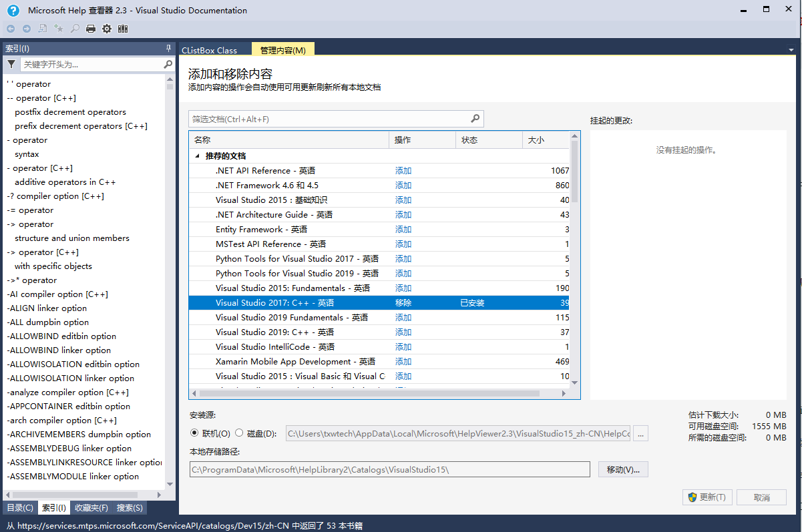The width and height of the screenshot is (802, 532).
Task: Select 'Visual Studio 2015 : 基础知识' row
Action: click(x=379, y=200)
